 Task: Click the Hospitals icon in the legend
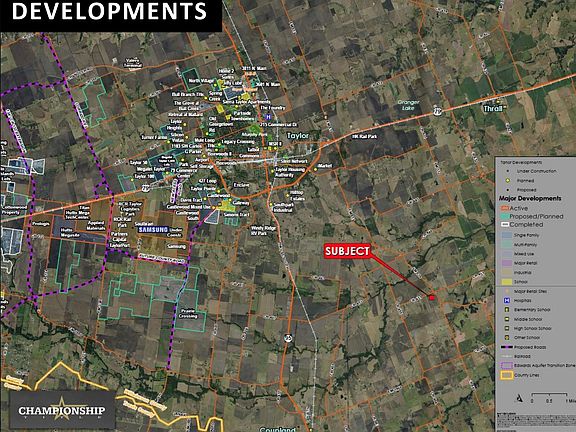point(507,300)
